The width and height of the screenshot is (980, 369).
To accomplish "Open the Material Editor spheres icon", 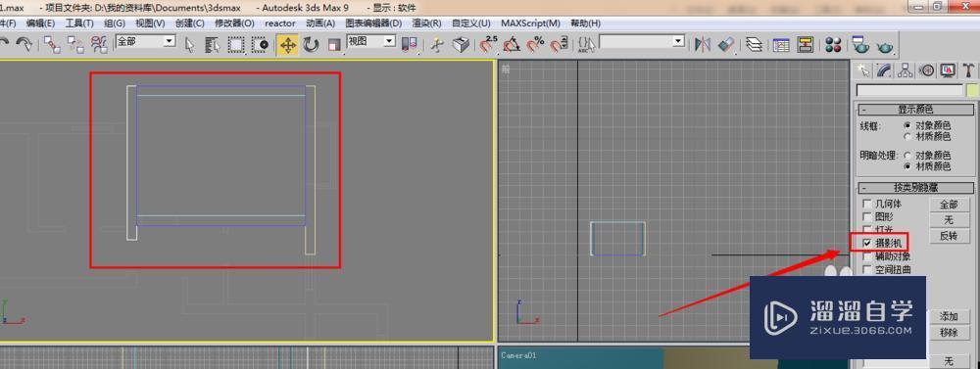I will click(833, 44).
